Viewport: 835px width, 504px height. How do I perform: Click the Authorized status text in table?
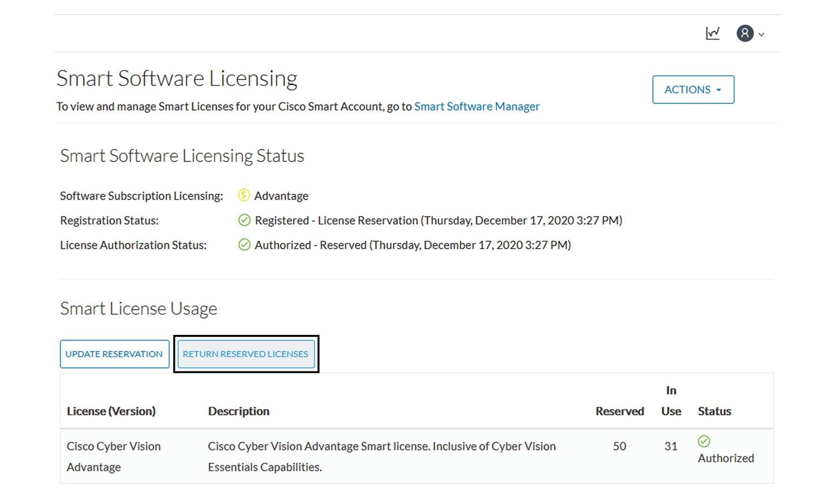726,458
